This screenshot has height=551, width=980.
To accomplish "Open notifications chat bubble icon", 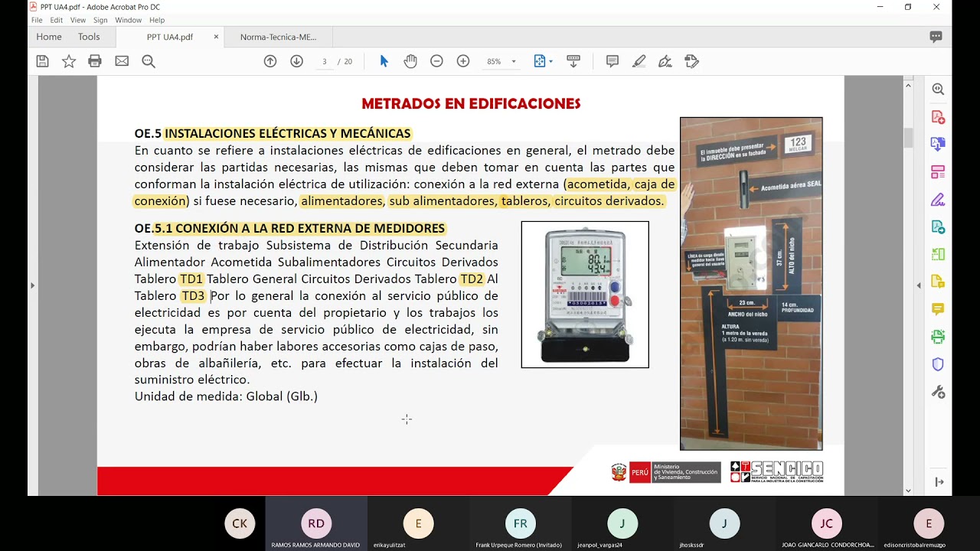I will coord(936,37).
